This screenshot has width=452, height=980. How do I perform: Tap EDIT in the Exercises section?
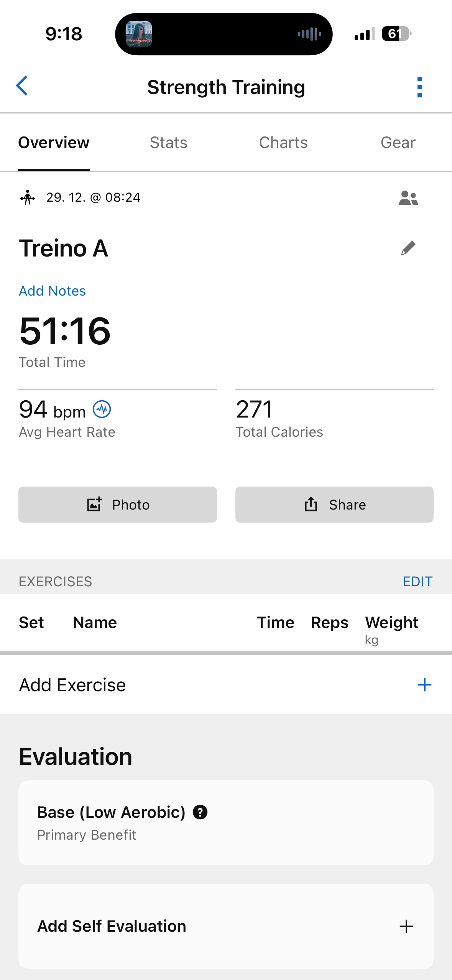[x=417, y=582]
